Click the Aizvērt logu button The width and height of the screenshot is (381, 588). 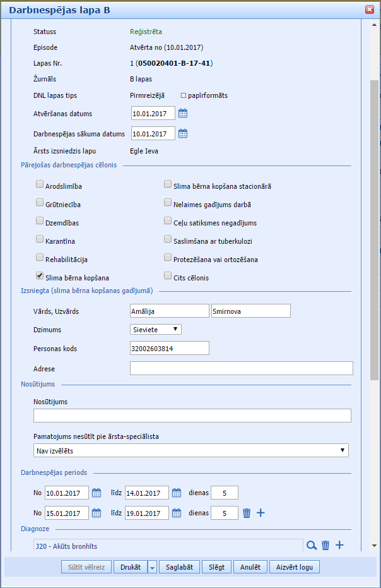(295, 567)
